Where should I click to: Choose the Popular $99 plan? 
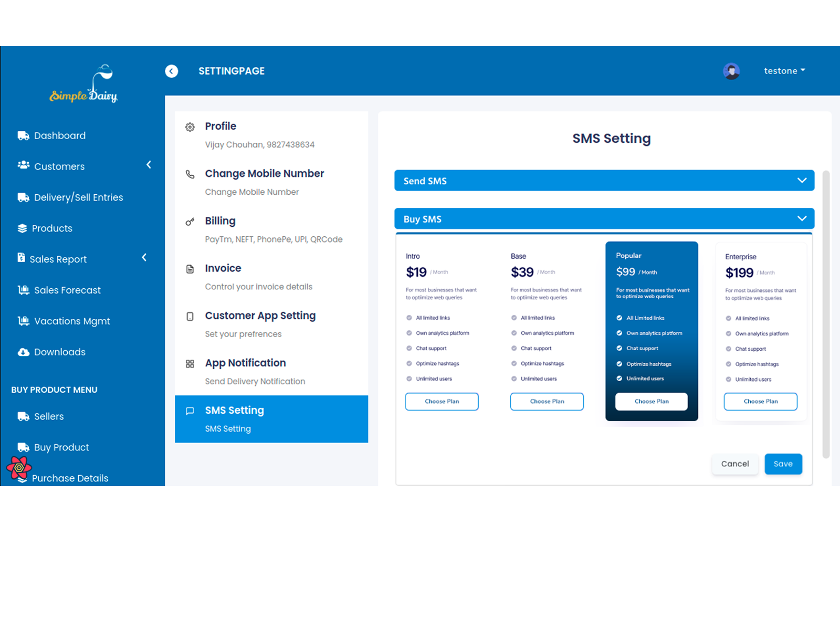651,401
